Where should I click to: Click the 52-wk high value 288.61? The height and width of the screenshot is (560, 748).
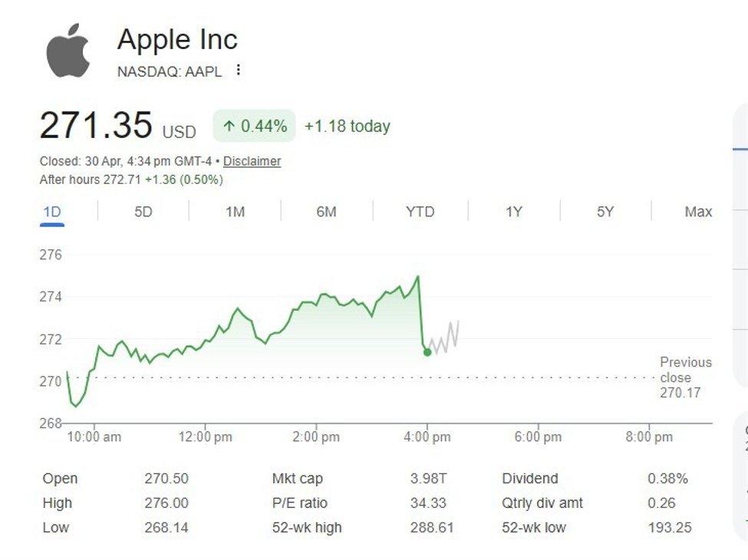click(431, 528)
